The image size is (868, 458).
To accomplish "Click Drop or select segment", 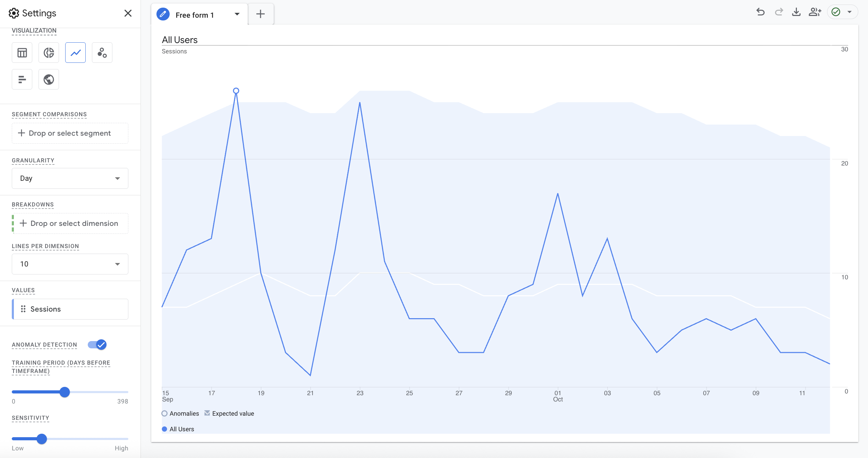I will point(70,133).
